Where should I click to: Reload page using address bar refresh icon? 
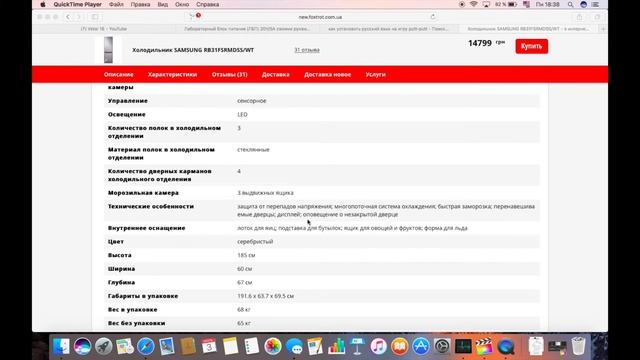click(x=433, y=17)
